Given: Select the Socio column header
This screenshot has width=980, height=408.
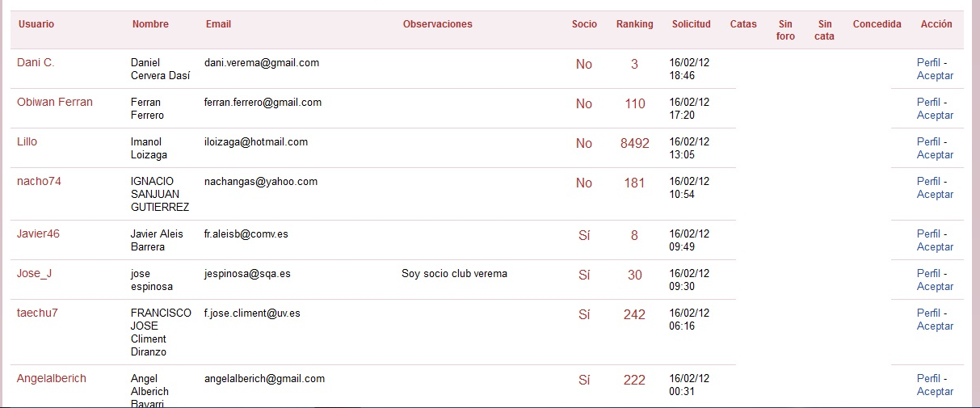Looking at the screenshot, I should 584,24.
